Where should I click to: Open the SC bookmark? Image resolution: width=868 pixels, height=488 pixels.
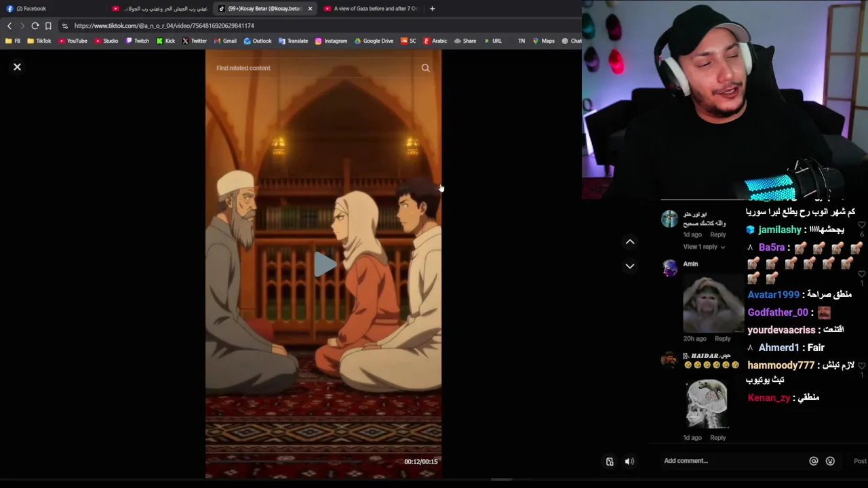tap(408, 41)
